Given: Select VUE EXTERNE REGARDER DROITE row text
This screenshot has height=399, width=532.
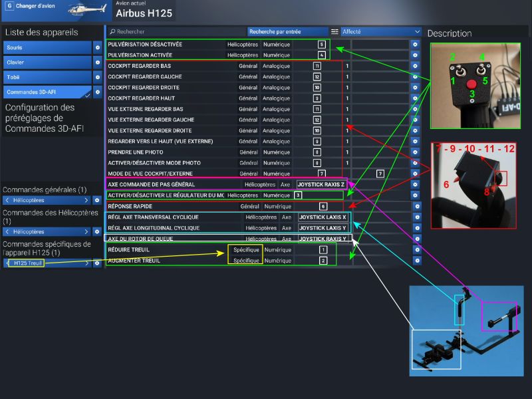Looking at the screenshot, I should (x=150, y=130).
